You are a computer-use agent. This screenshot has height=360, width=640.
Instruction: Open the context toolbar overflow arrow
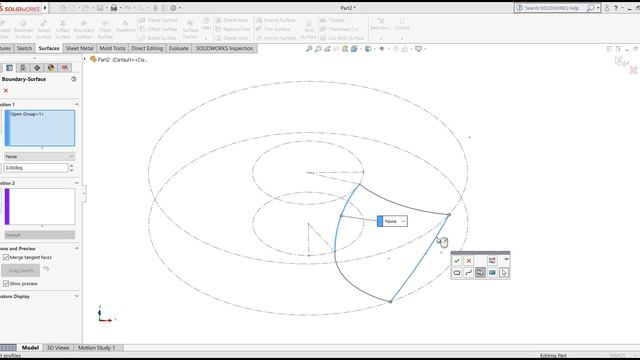tap(506, 259)
